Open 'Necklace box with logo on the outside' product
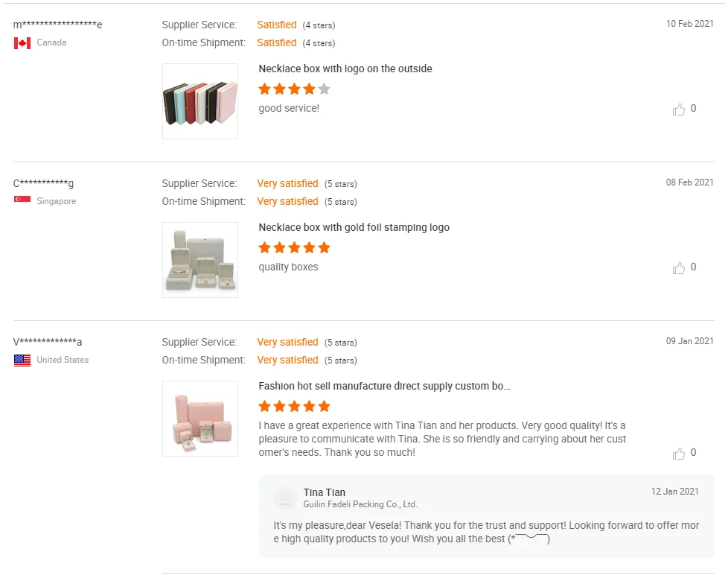This screenshot has width=728, height=581. click(x=345, y=69)
